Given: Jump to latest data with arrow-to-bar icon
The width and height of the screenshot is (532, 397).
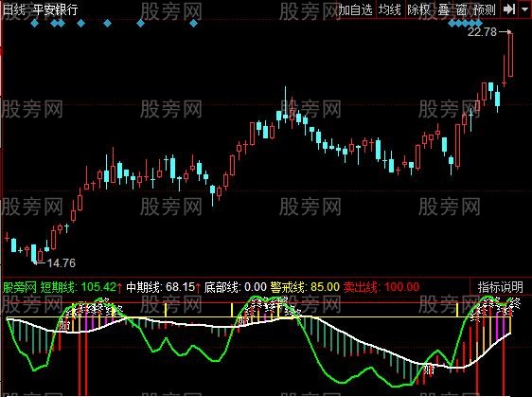Looking at the screenshot, I should pos(509,9).
